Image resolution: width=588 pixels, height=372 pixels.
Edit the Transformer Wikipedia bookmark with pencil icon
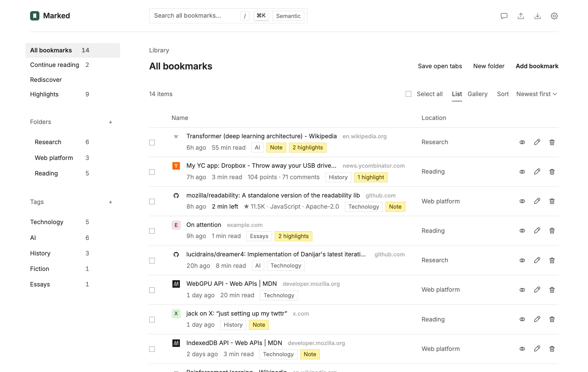tap(537, 142)
